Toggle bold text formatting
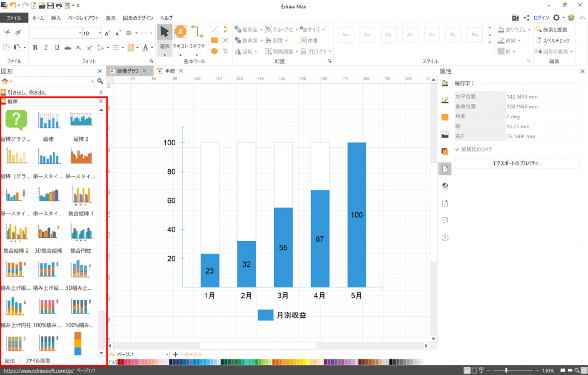This screenshot has height=375, width=588. tap(35, 47)
